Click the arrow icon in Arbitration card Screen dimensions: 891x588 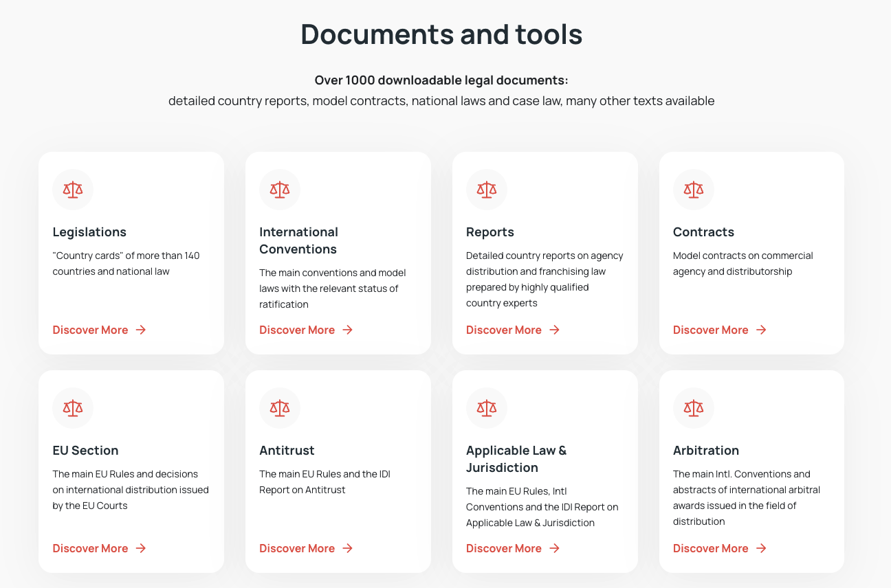pyautogui.click(x=761, y=548)
